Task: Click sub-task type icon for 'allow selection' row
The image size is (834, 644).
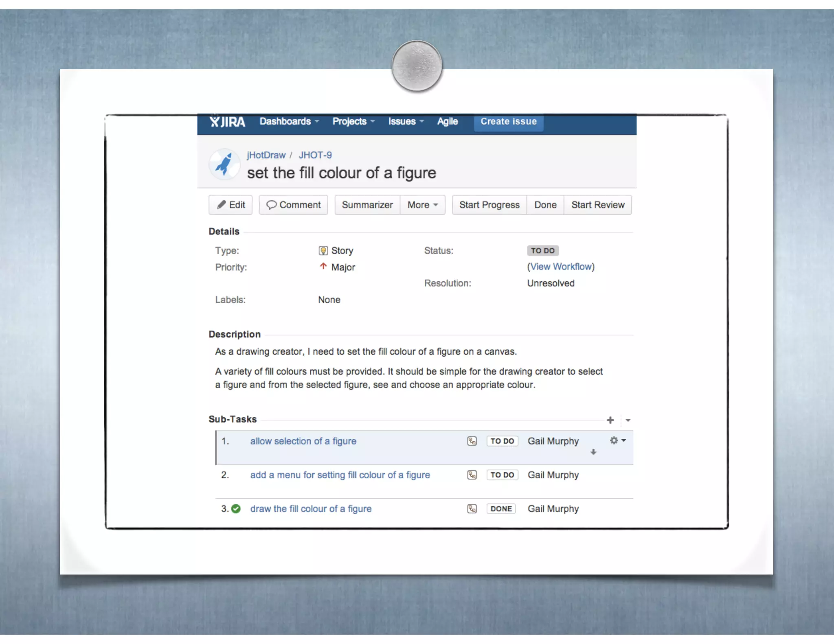Action: 472,441
